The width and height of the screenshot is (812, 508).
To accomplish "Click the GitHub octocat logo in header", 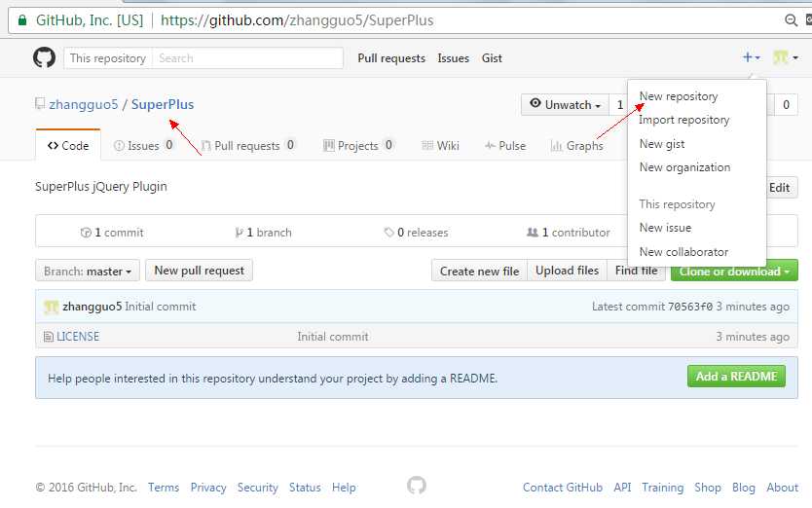I will coord(44,57).
